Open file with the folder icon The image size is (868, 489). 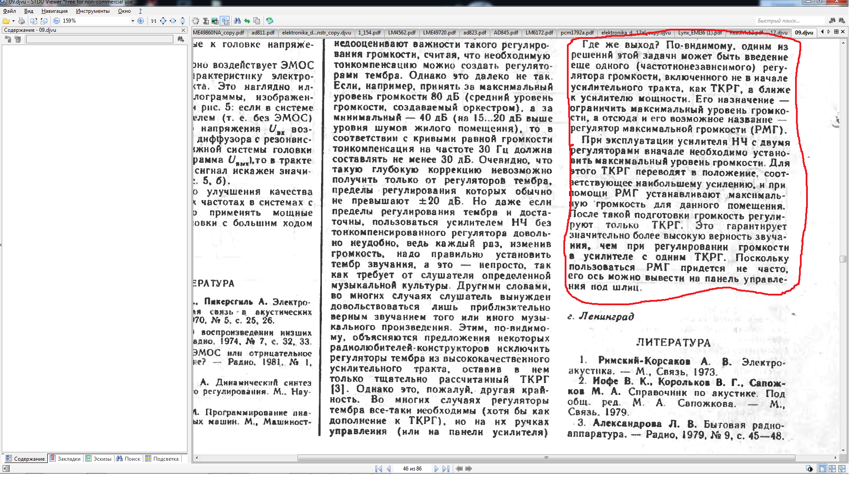[6, 21]
